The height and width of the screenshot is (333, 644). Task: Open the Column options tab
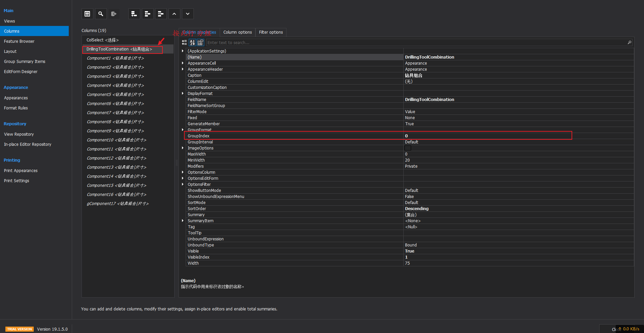click(238, 32)
